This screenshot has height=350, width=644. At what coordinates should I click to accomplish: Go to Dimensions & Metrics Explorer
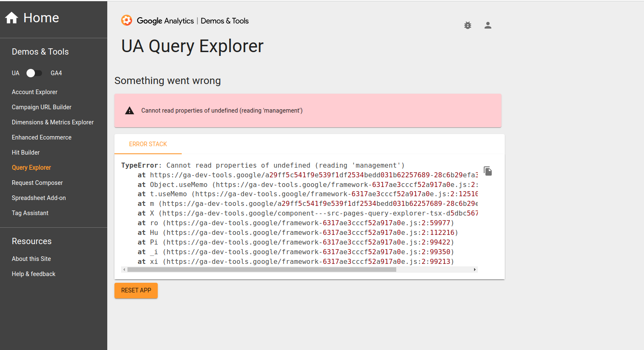click(53, 122)
